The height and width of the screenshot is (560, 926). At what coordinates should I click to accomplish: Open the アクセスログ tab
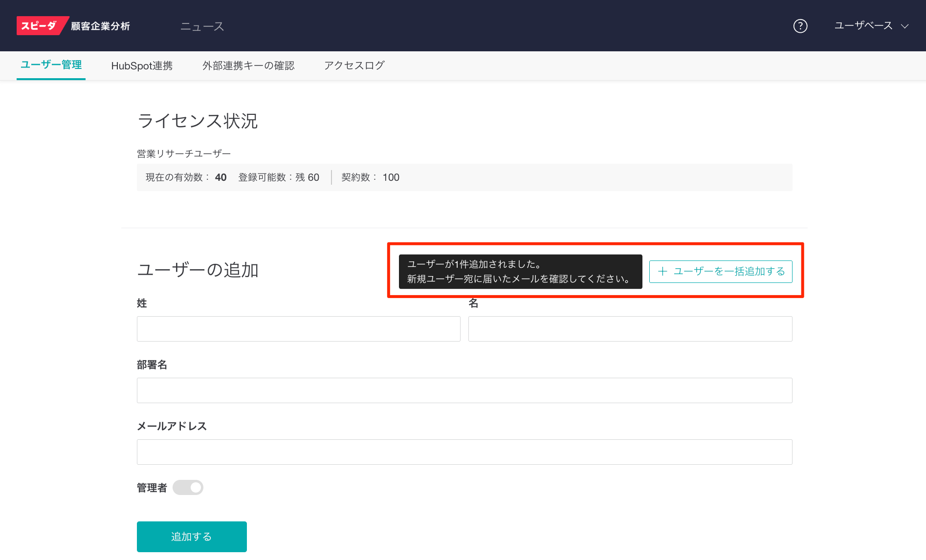(x=354, y=65)
